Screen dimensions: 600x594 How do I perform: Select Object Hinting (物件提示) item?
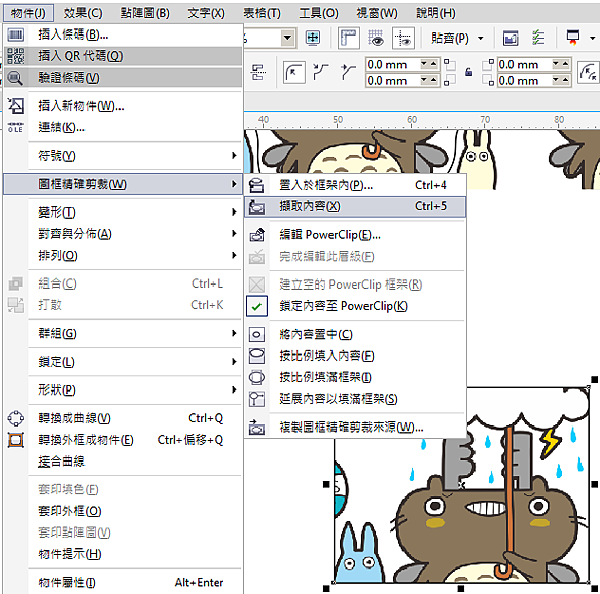[x=122, y=554]
